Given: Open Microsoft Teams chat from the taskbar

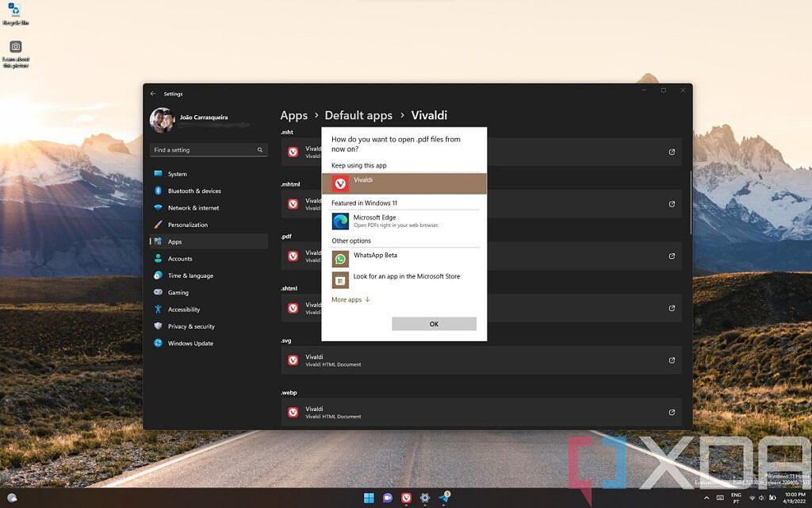Looking at the screenshot, I should [x=387, y=498].
